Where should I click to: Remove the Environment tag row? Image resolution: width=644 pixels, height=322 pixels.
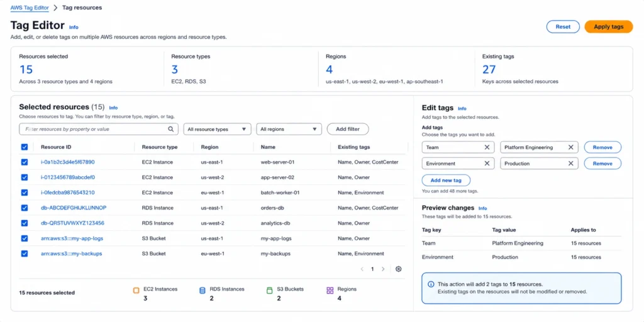602,164
